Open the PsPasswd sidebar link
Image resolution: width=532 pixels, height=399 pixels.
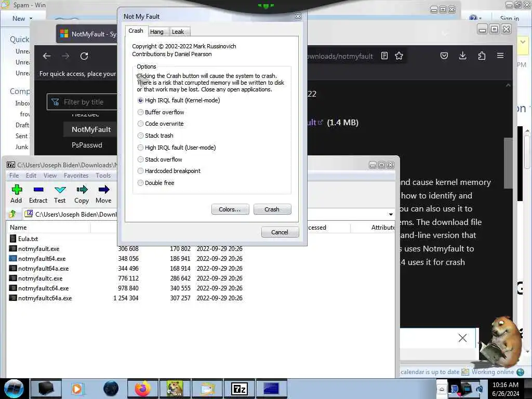[x=87, y=145]
